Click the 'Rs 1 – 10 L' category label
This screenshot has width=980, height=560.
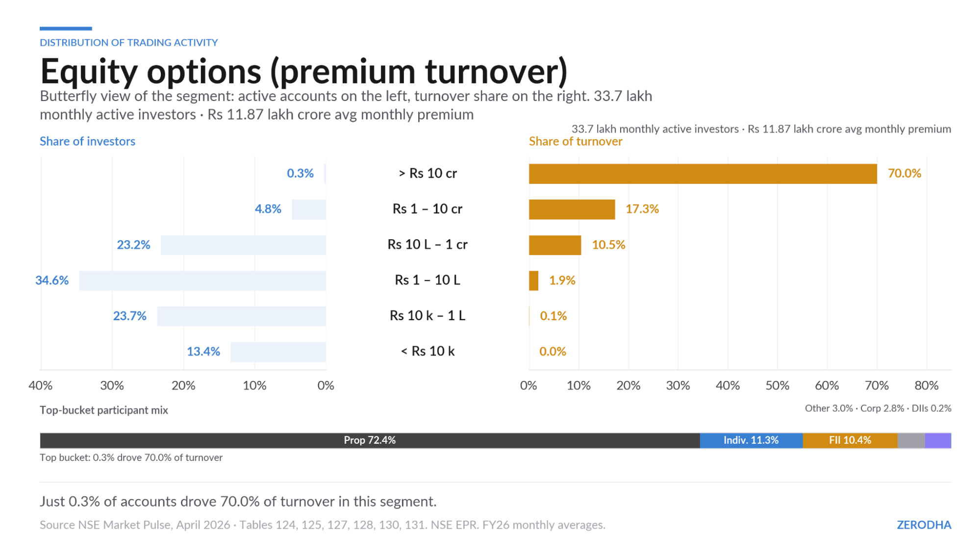[427, 280]
